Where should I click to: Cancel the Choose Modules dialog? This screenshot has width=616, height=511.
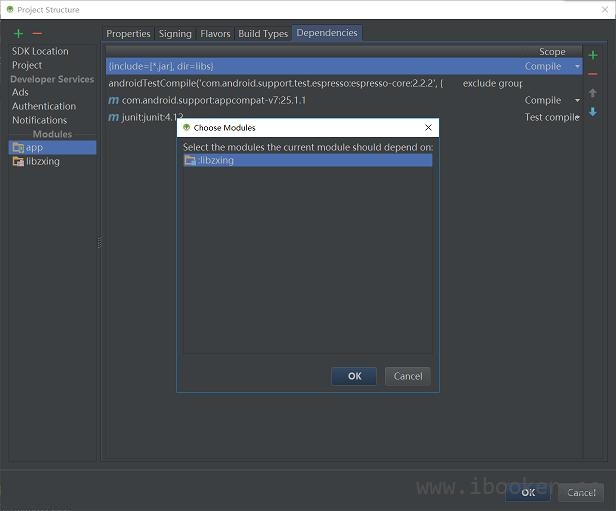[408, 376]
